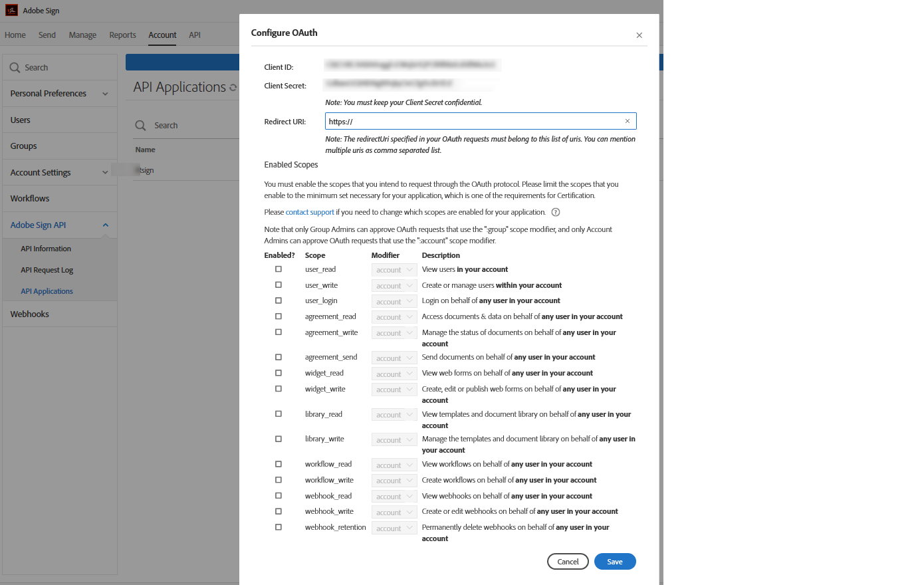Screen dimensions: 924x585
Task: Save the OAuth configuration
Action: click(614, 561)
